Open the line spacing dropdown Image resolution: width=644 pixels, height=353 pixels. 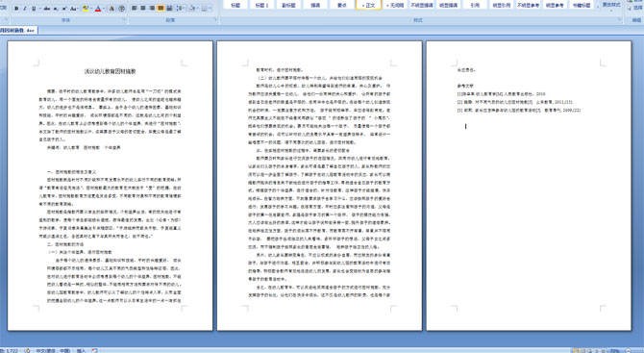[181, 9]
